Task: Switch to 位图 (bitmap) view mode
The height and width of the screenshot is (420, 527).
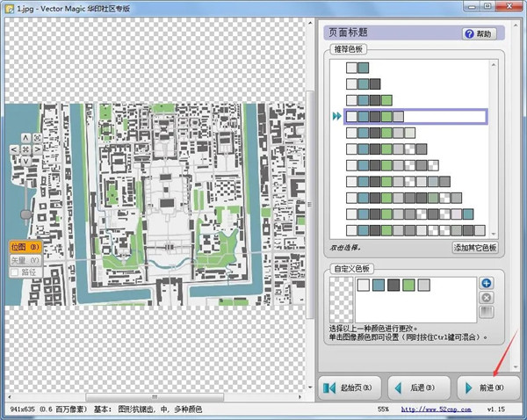Action: click(x=25, y=248)
